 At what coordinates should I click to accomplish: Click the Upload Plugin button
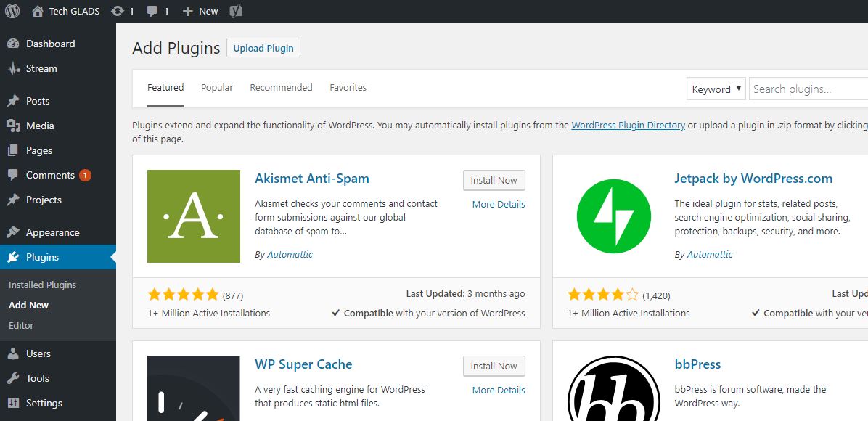(263, 48)
